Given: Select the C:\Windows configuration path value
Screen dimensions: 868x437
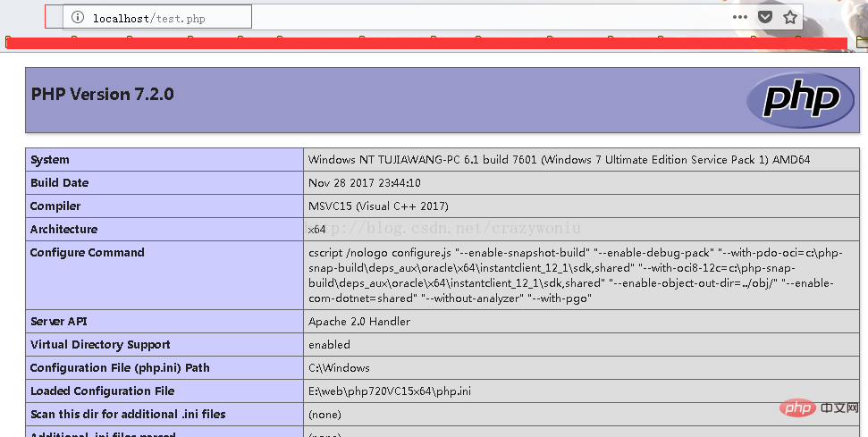Looking at the screenshot, I should click(339, 368).
